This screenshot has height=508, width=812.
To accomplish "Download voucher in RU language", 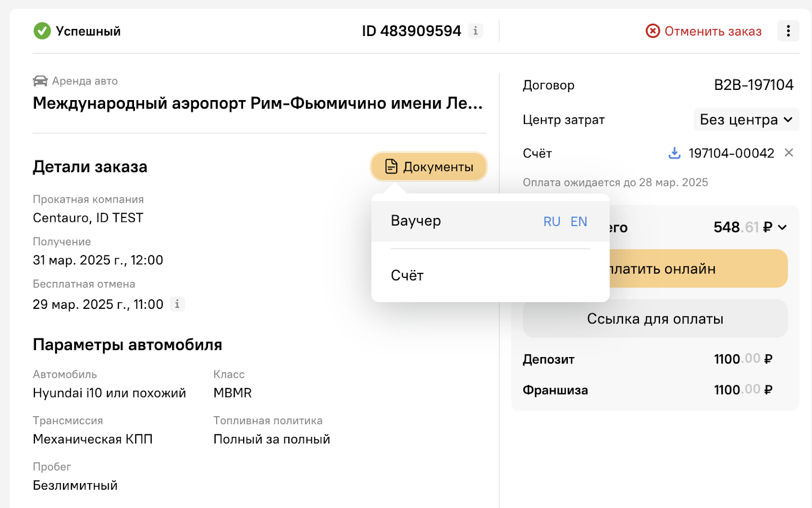I will coord(552,221).
